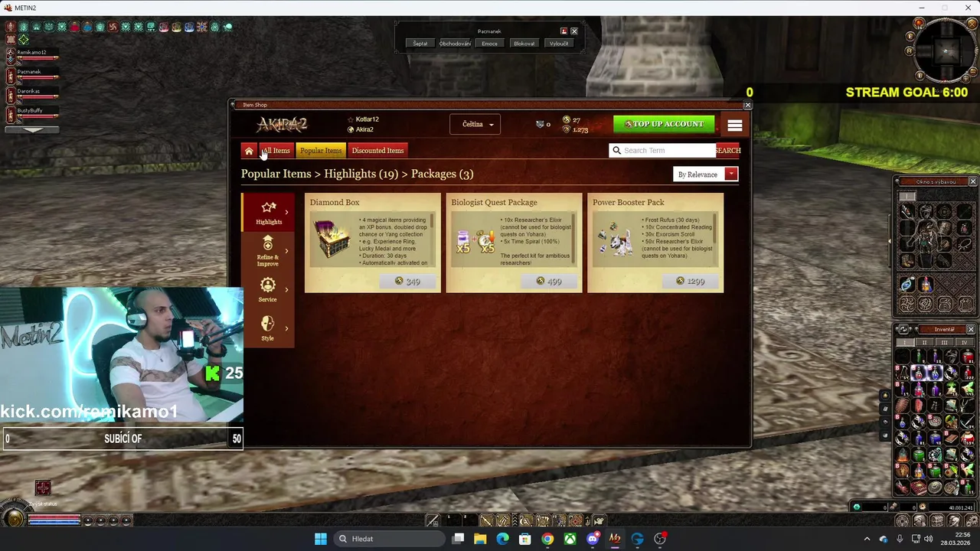
Task: Open the Metin2 app on the taskbar
Action: pyautogui.click(x=614, y=539)
